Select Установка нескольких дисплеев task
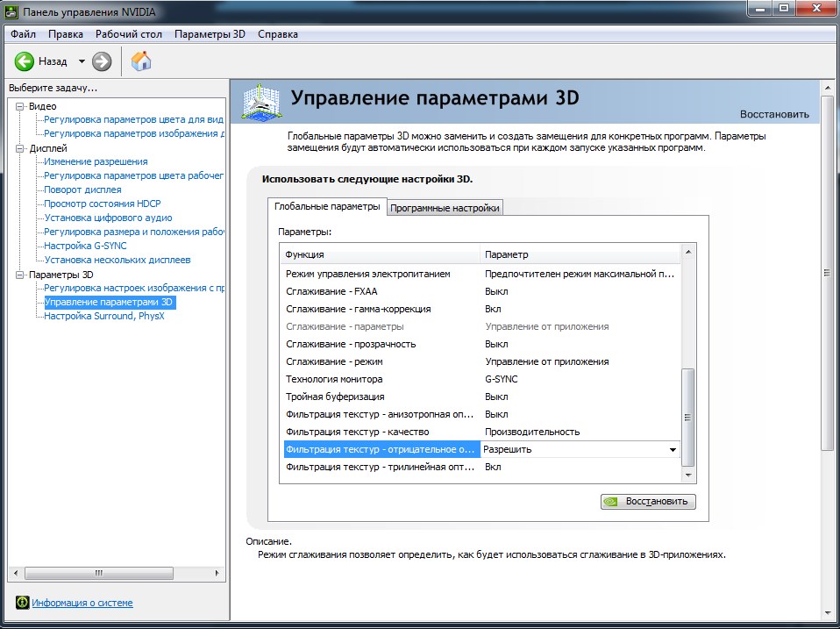840x629 pixels. point(117,260)
